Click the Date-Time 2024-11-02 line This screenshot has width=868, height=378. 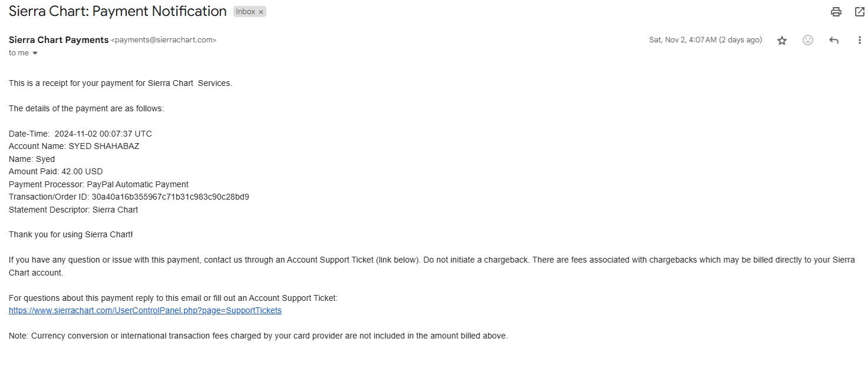tap(80, 134)
